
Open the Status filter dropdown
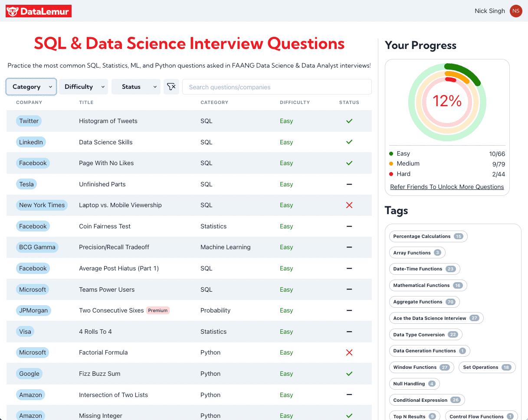click(x=136, y=87)
